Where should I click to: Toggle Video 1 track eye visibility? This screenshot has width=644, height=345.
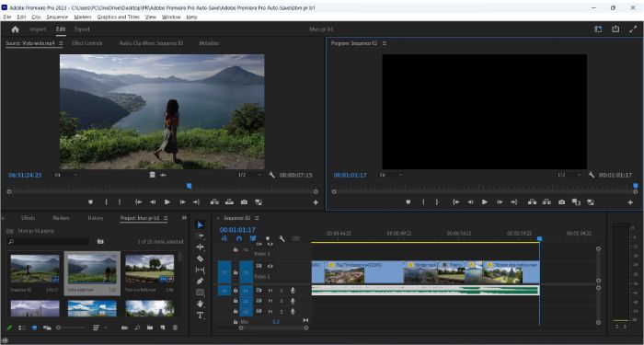(270, 266)
